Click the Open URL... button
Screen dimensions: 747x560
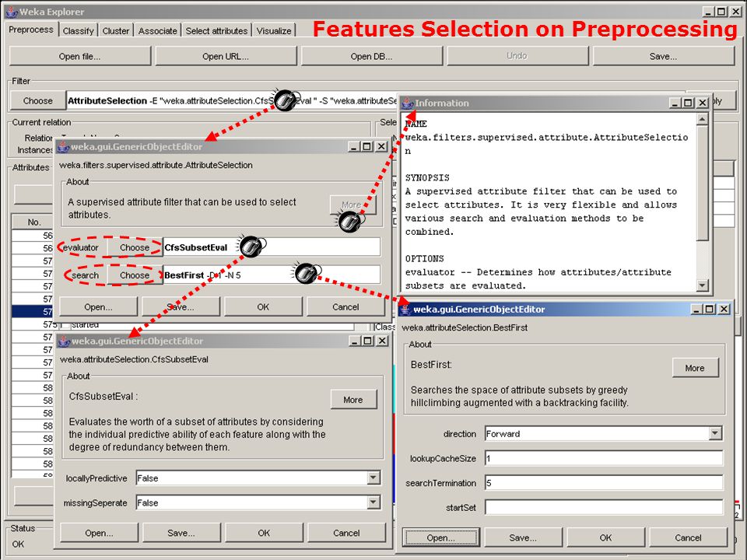click(226, 56)
